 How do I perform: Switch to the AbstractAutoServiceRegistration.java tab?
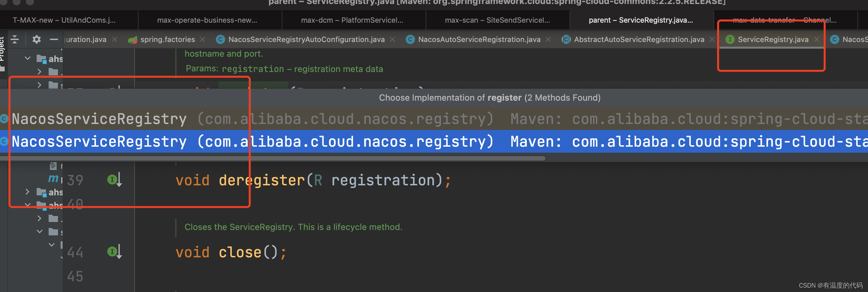click(x=639, y=39)
